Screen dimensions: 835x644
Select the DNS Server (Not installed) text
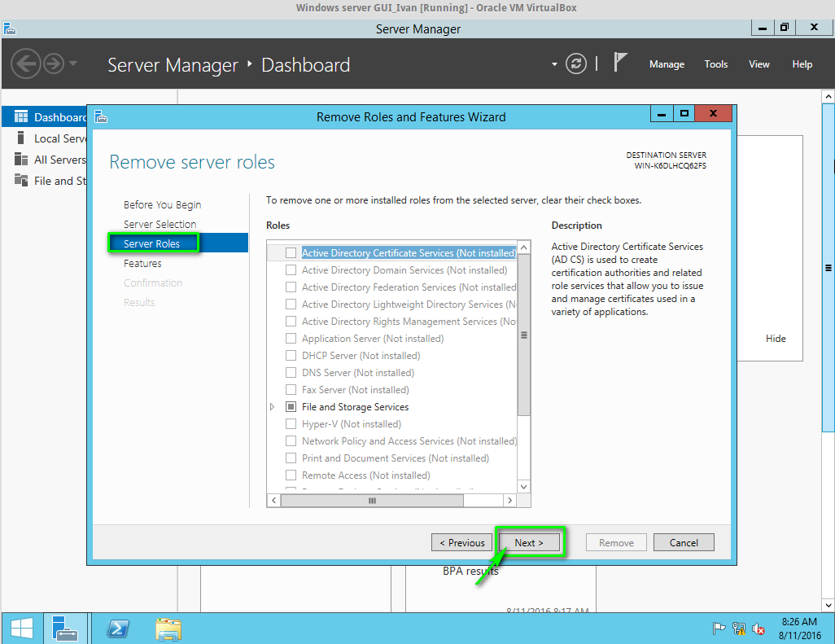(x=358, y=372)
